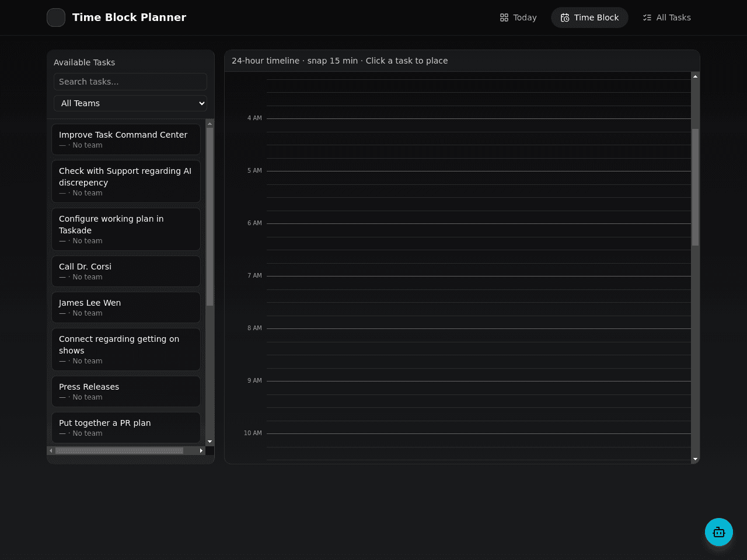Image resolution: width=747 pixels, height=560 pixels.
Task: Click the task list vertical scrollbar thumb
Action: pos(210,216)
